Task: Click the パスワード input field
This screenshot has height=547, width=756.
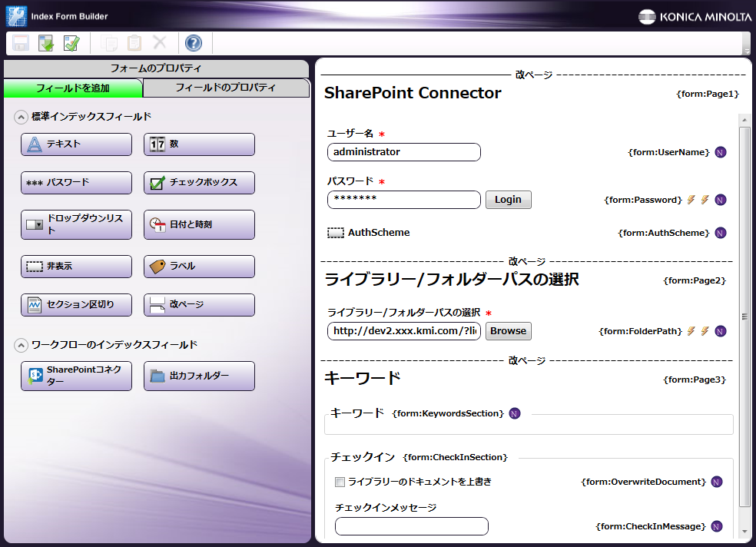Action: pyautogui.click(x=404, y=200)
